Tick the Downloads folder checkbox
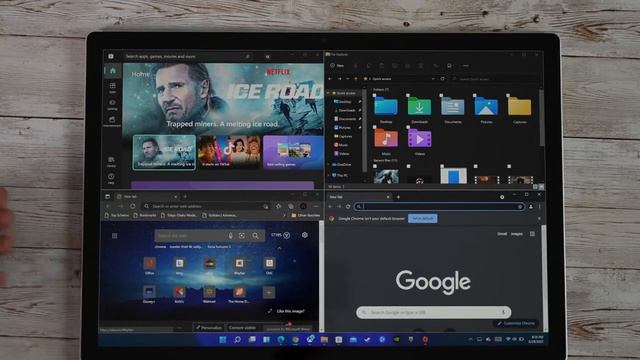 408,96
